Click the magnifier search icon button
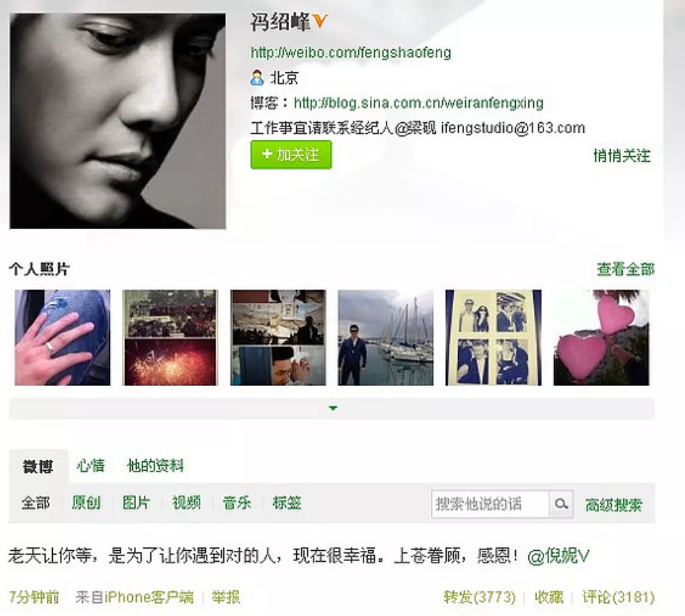This screenshot has height=616, width=685. coord(561,504)
